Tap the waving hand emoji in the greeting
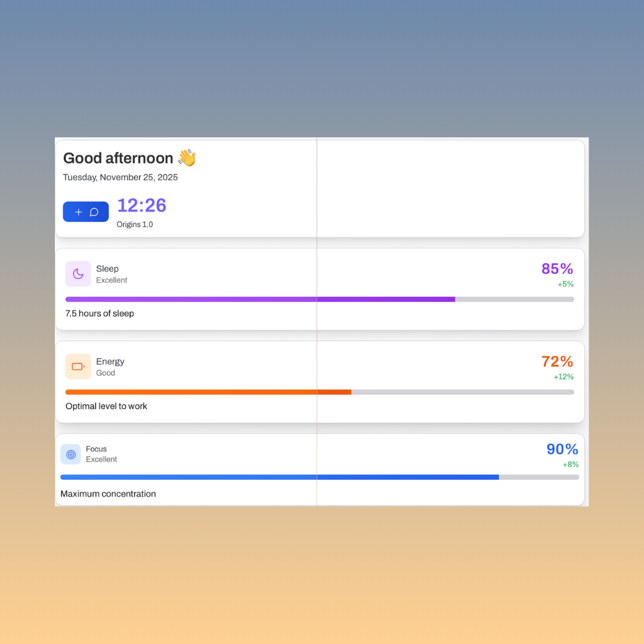The image size is (644, 644). [x=185, y=157]
